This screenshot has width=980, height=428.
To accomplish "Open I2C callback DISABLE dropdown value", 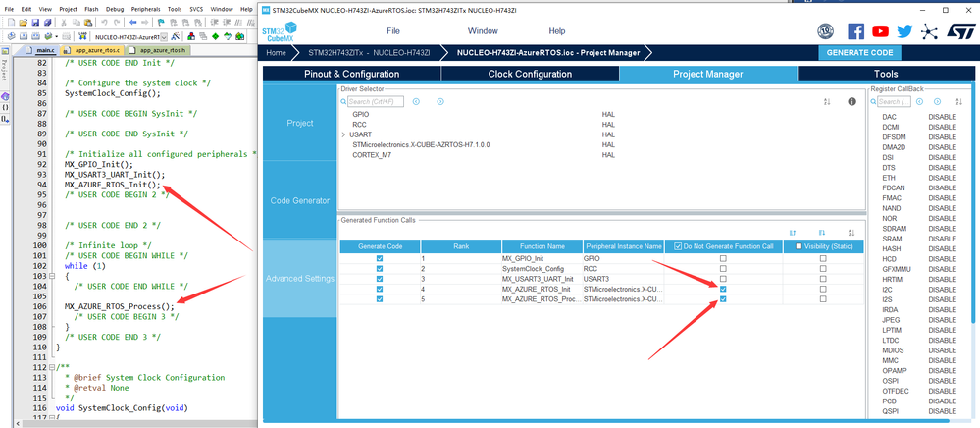I will tap(942, 290).
